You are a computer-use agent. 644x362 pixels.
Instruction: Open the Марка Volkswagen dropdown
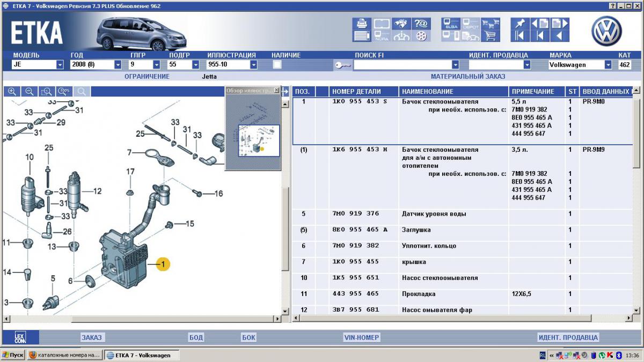coord(608,64)
